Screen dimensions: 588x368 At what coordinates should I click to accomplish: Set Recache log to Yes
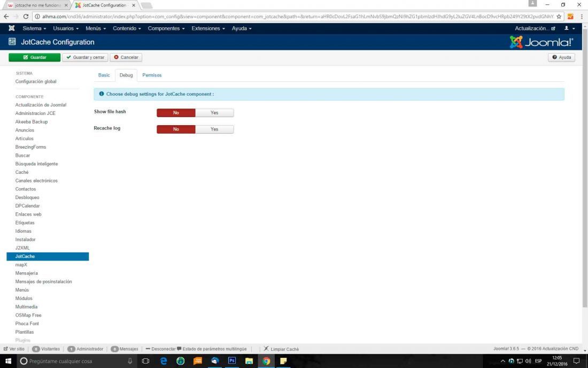[x=214, y=129]
